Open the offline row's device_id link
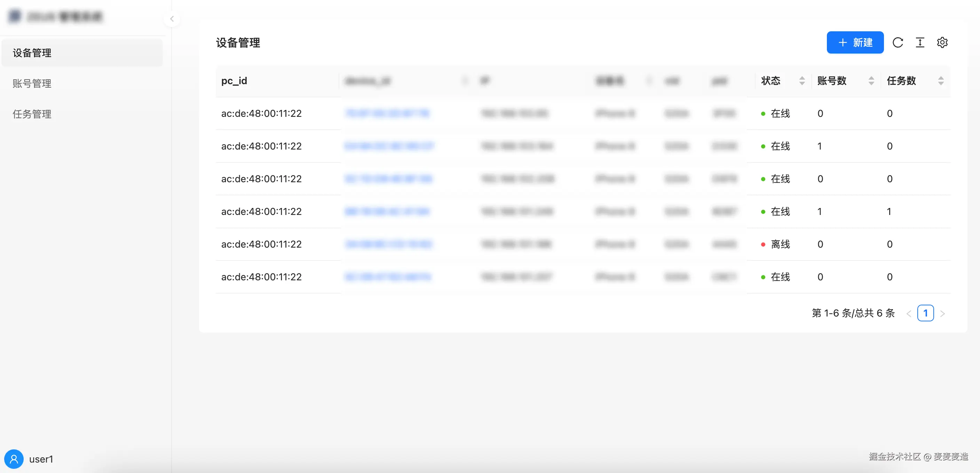 pyautogui.click(x=388, y=244)
